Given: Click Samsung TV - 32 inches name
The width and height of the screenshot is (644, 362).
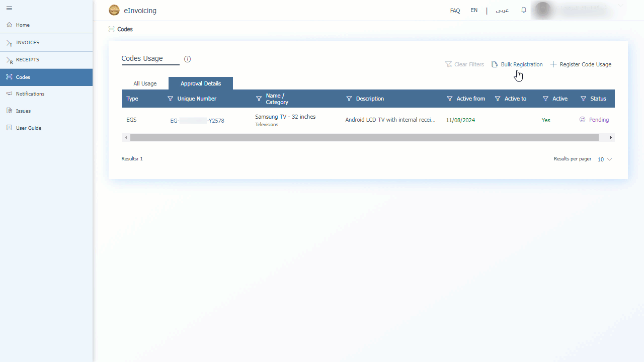Looking at the screenshot, I should click(x=285, y=117).
